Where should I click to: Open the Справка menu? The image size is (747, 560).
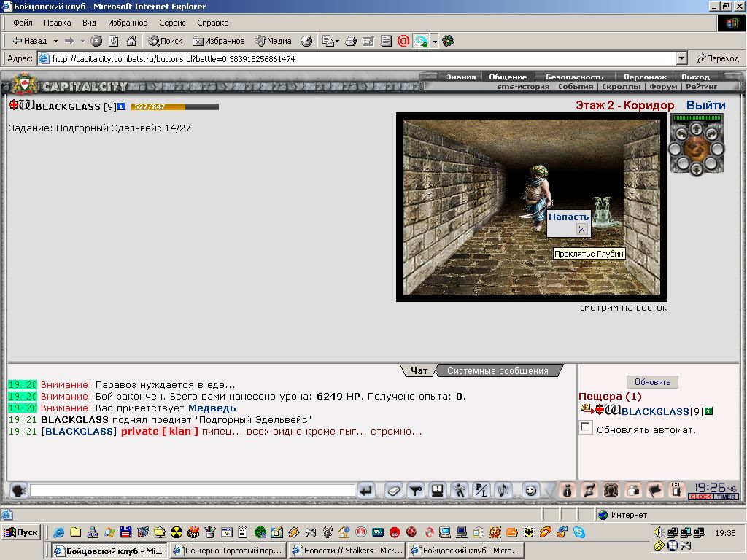click(212, 23)
